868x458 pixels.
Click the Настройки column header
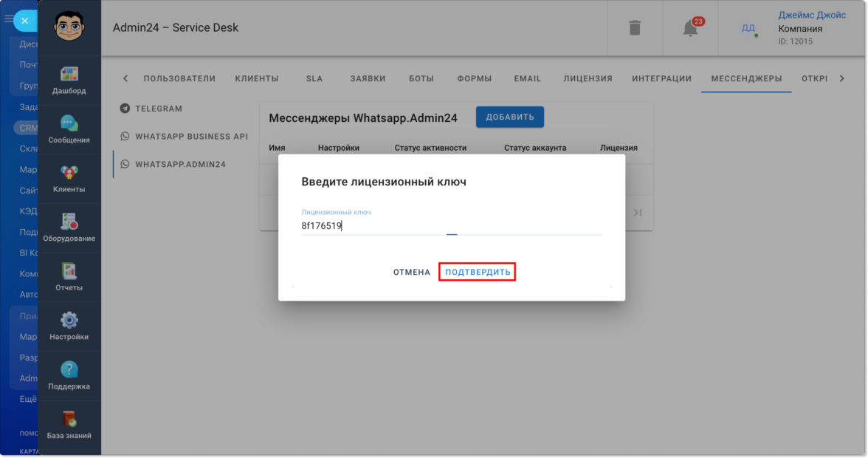(x=338, y=148)
